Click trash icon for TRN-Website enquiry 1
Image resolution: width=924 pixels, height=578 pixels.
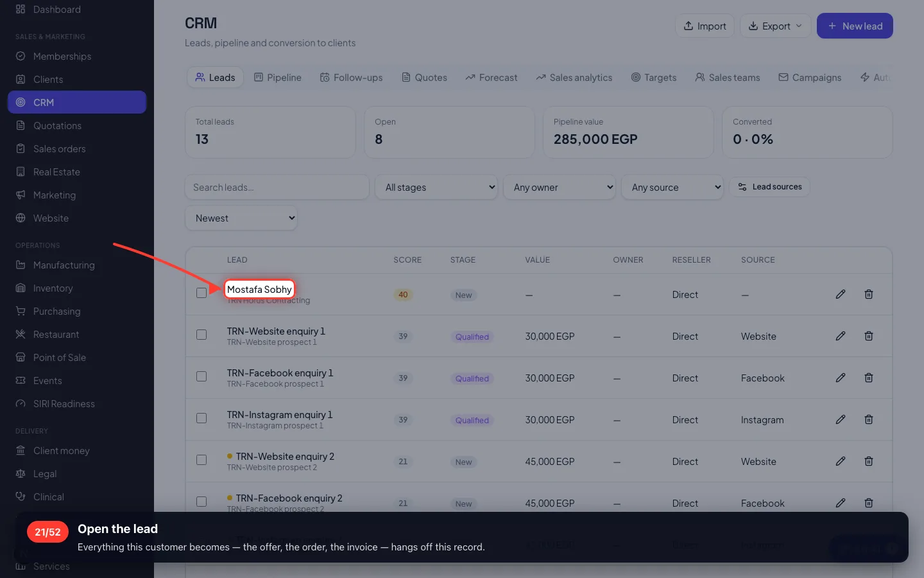coord(869,336)
